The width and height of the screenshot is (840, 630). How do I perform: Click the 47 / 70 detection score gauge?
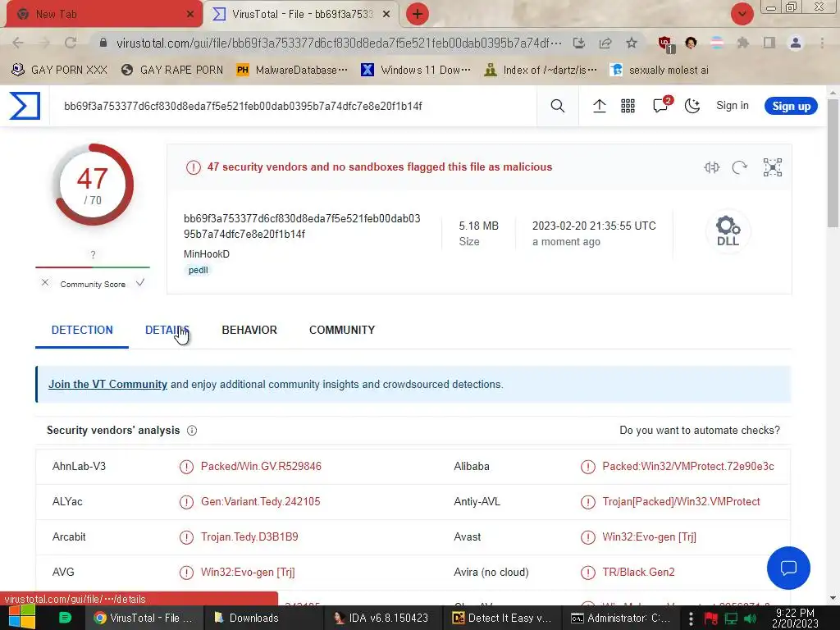pyautogui.click(x=93, y=185)
